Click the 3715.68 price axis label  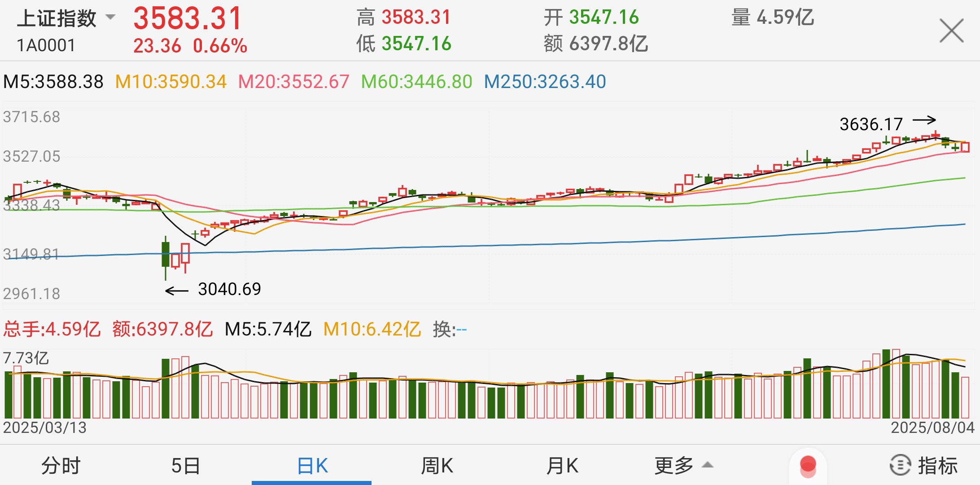pos(31,117)
